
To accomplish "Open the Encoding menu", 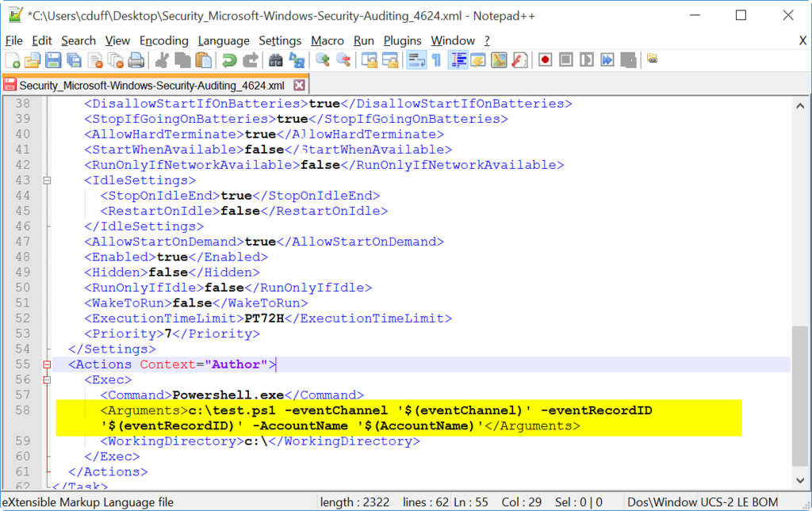I will [163, 40].
